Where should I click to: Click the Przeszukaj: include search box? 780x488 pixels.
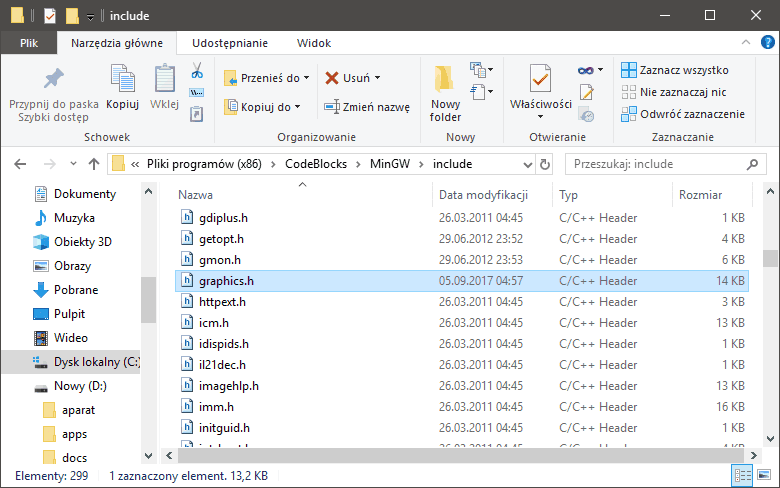pyautogui.click(x=660, y=164)
